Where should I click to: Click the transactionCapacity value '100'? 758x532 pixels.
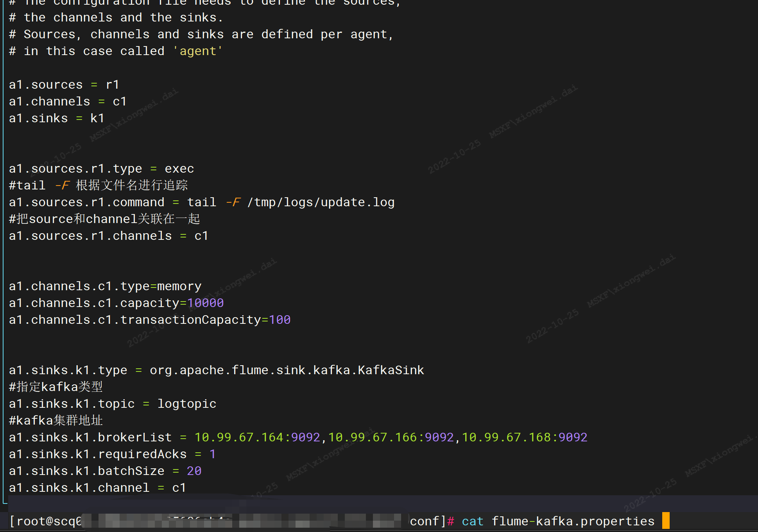coord(280,320)
